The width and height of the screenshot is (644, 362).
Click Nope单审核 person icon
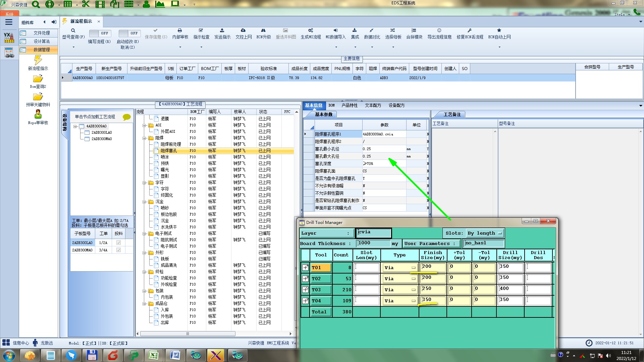click(x=38, y=114)
